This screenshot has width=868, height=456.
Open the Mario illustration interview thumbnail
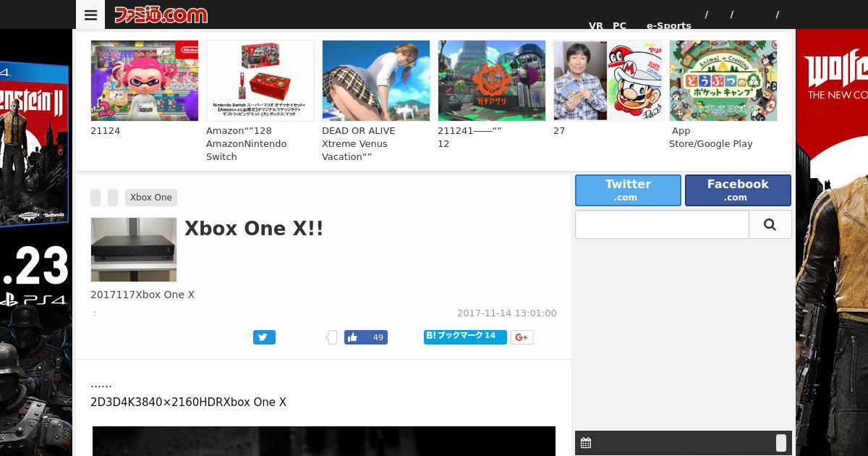coord(608,80)
